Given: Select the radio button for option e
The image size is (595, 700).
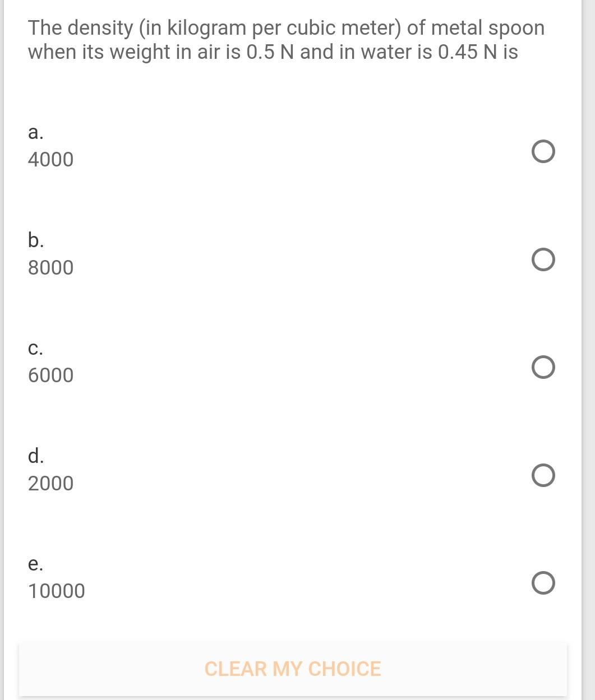Looking at the screenshot, I should tap(543, 583).
